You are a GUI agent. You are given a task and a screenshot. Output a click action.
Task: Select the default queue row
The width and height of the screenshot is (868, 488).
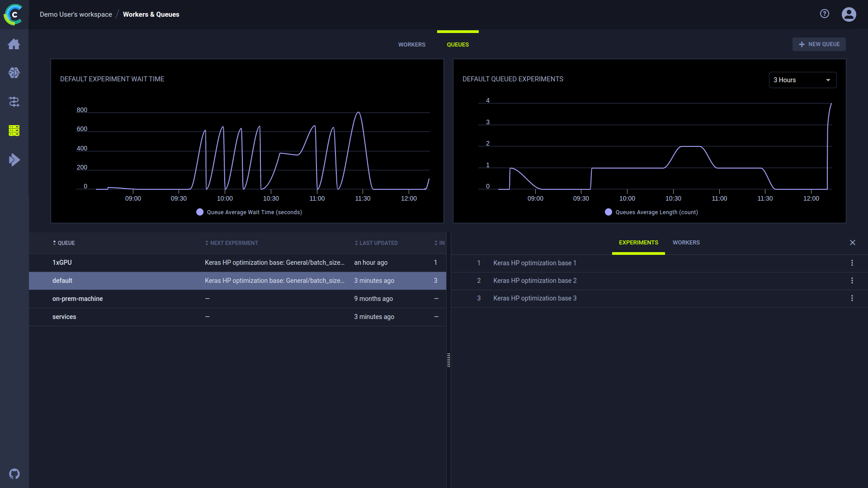pyautogui.click(x=237, y=281)
